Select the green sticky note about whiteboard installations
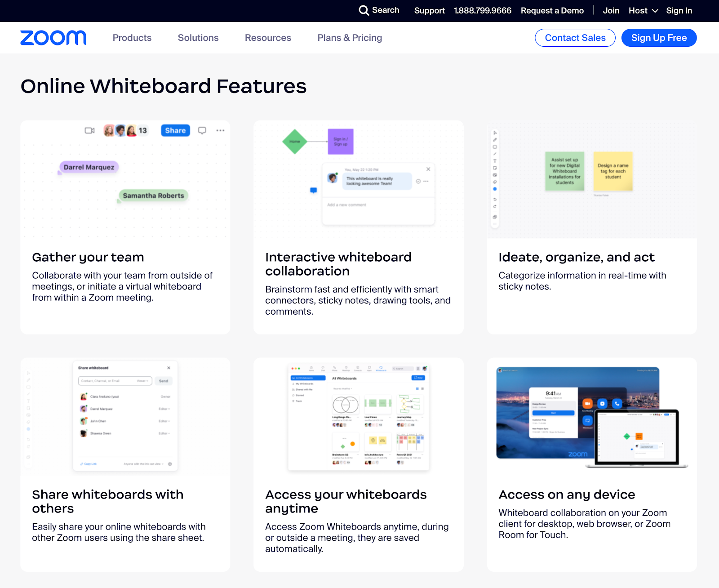 coord(565,171)
